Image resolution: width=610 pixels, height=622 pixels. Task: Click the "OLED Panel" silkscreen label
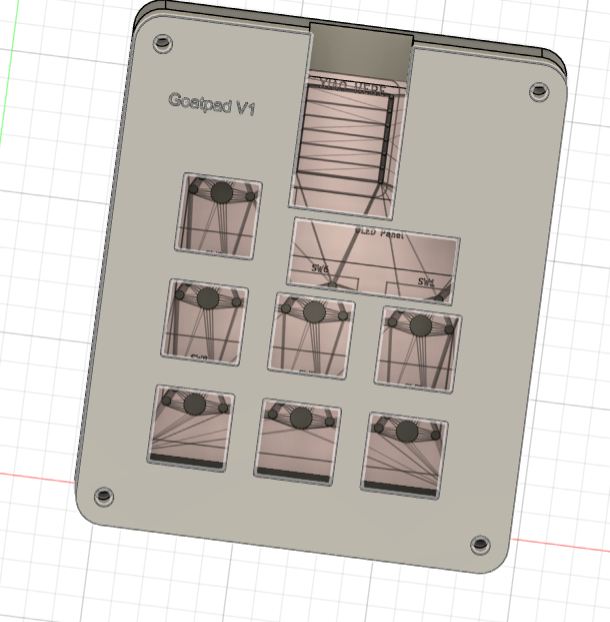pyautogui.click(x=379, y=232)
